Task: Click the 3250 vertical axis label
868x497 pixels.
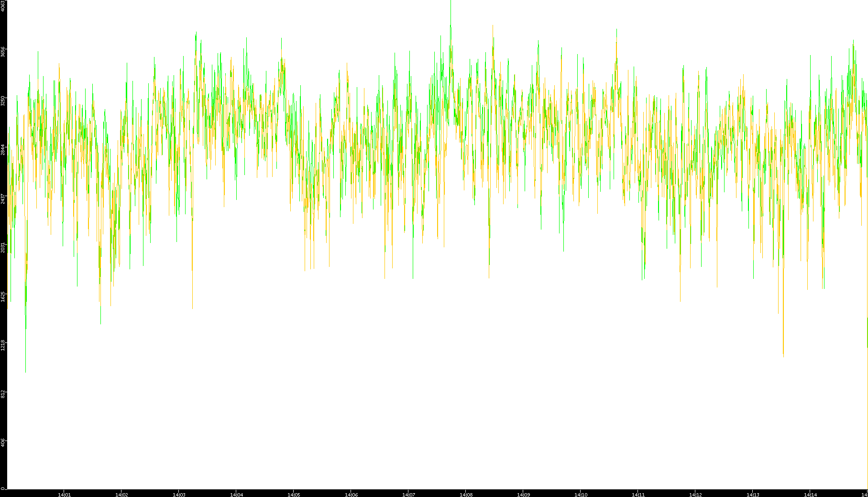Action: click(x=3, y=101)
